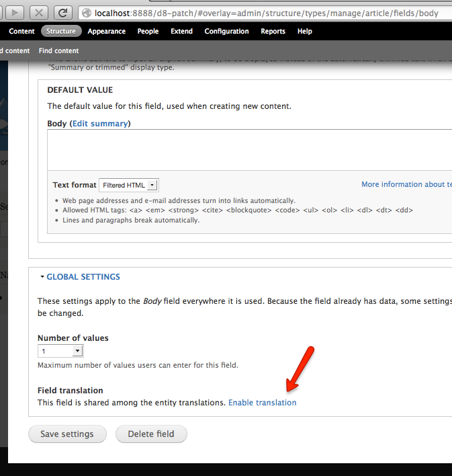Click the Save settings button

click(x=67, y=434)
